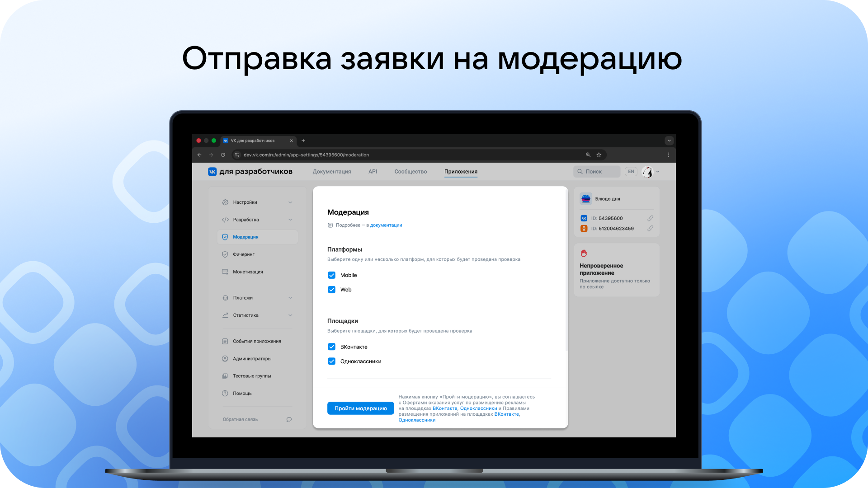Click the red hand warning icon
Viewport: 868px width, 488px height.
(x=584, y=253)
